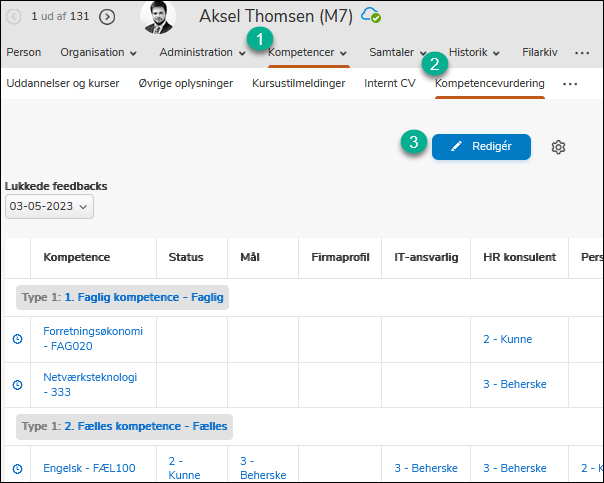This screenshot has width=604, height=483.
Task: Open the Person tab
Action: pyautogui.click(x=24, y=52)
